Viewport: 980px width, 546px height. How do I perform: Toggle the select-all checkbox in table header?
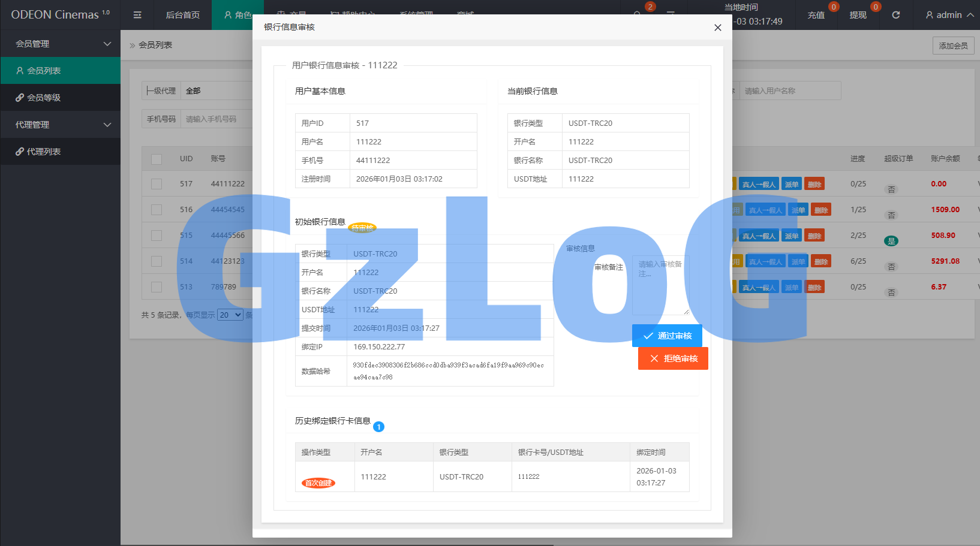[157, 159]
